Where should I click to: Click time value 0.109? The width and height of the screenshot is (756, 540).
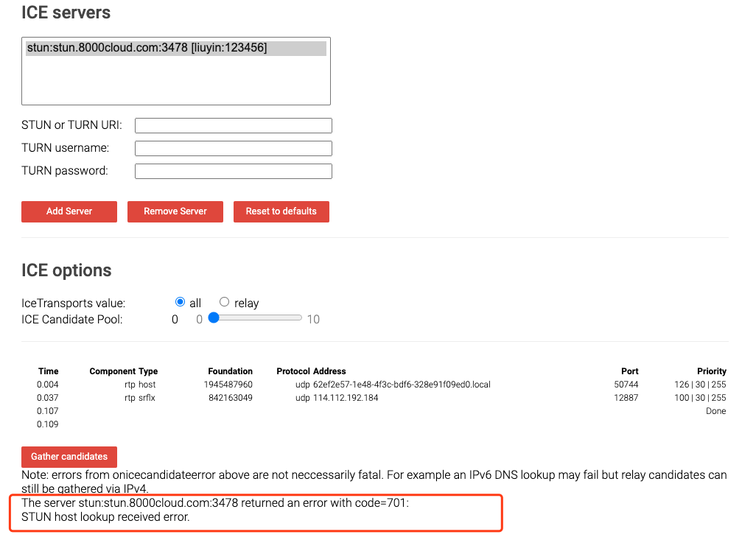[x=48, y=424]
